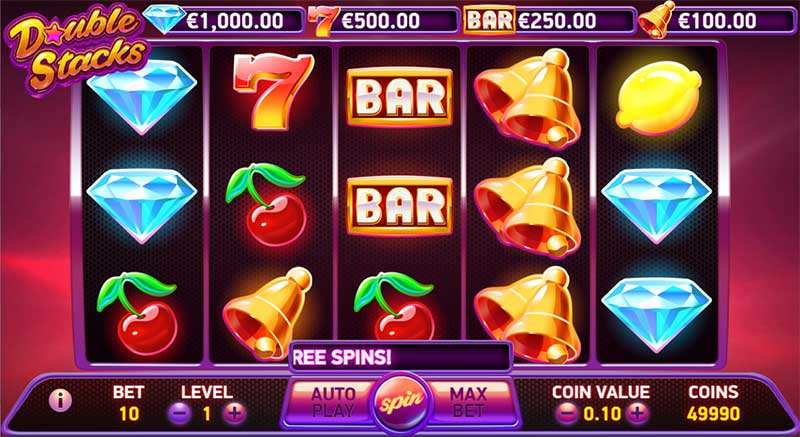Click the coins balance 49990
Viewport: 800px width, 437px height.
click(x=713, y=413)
